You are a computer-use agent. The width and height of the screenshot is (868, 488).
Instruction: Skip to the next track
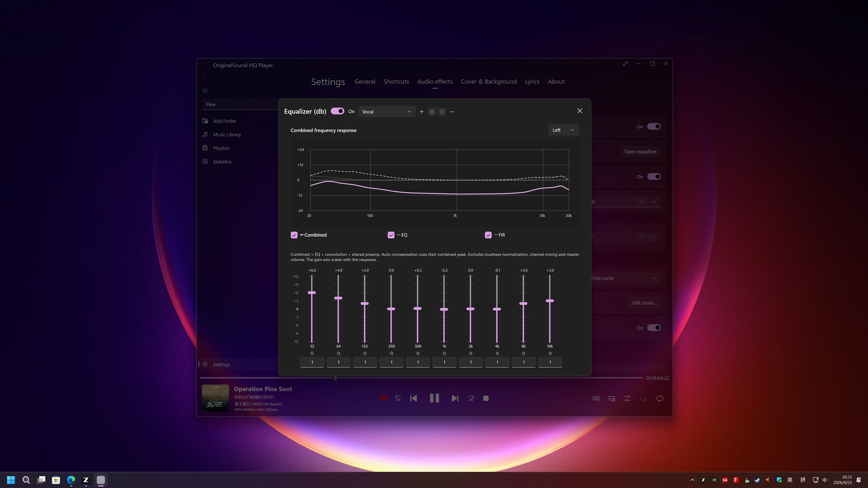pyautogui.click(x=455, y=398)
